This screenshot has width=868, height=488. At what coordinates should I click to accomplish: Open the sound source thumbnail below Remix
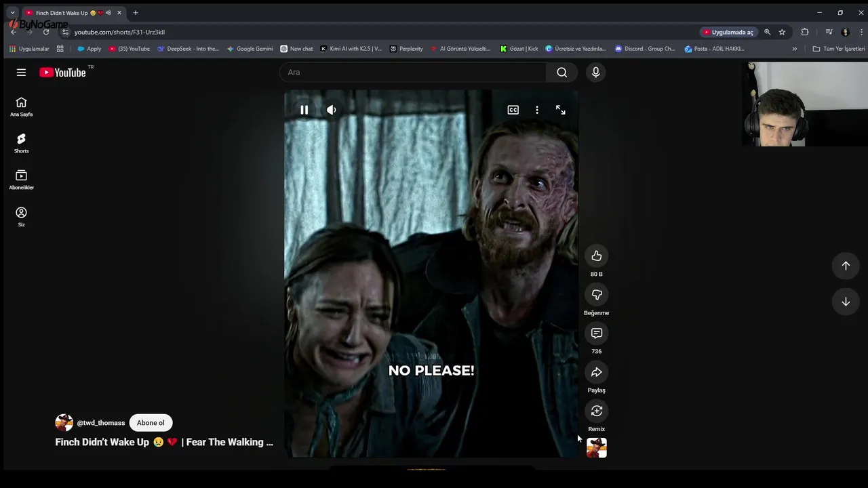[597, 448]
